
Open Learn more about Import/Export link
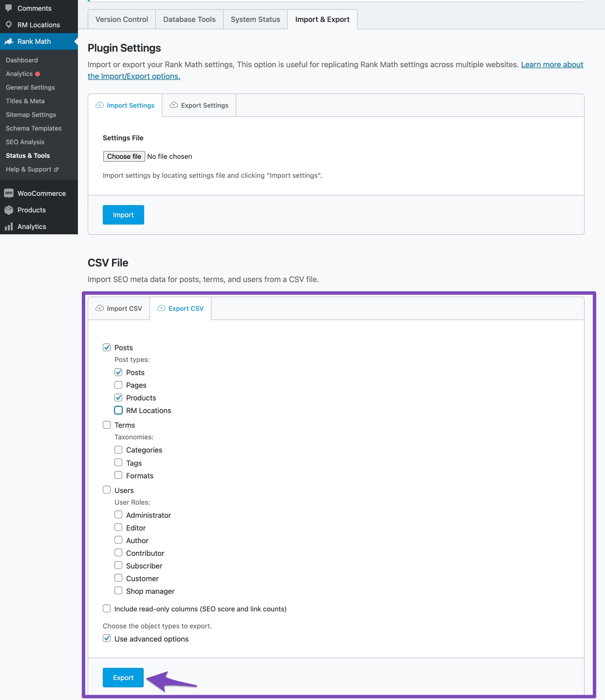[552, 65]
